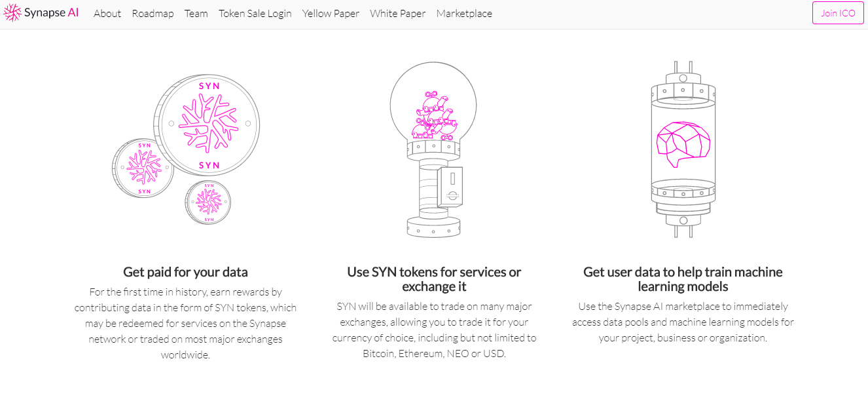Click the "Get paid for your data" heading
The image size is (868, 401).
click(185, 272)
